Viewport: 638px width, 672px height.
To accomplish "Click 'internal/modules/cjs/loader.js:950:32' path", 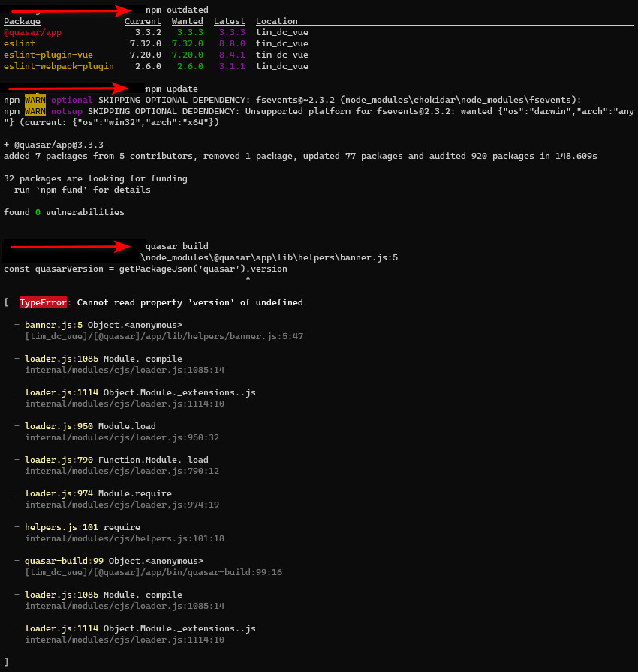I will [x=122, y=437].
